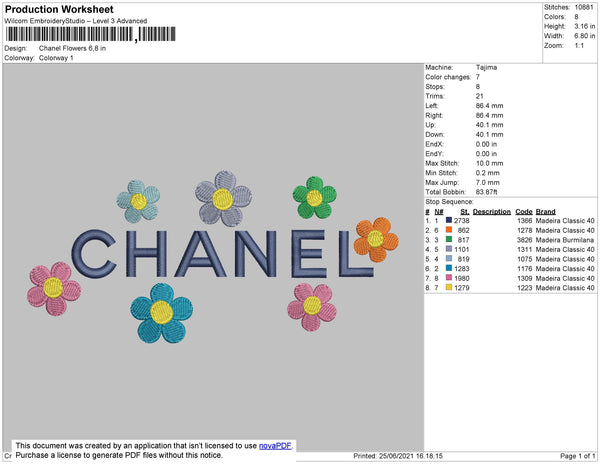Image resolution: width=600 pixels, height=464 pixels.
Task: Select the yellow swatch for stop 8
Action: (x=449, y=287)
